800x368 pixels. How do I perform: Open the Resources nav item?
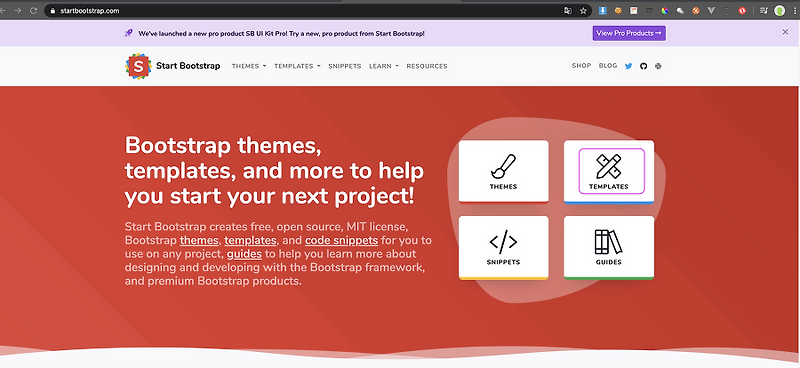(x=427, y=66)
